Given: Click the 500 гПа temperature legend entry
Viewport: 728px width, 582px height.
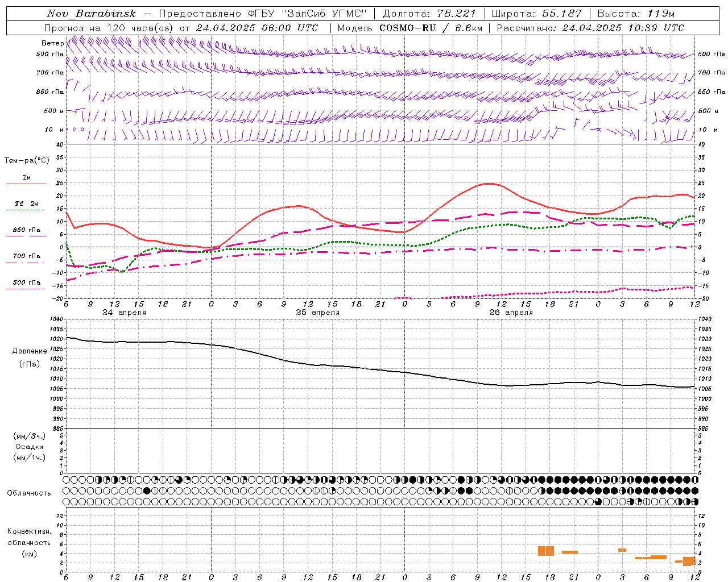Looking at the screenshot, I should coord(26,282).
